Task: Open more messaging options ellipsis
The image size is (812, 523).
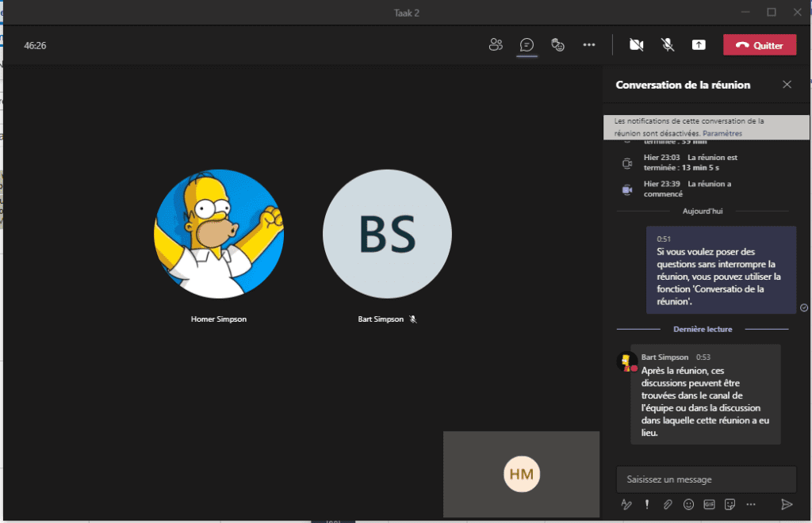Action: click(x=751, y=504)
